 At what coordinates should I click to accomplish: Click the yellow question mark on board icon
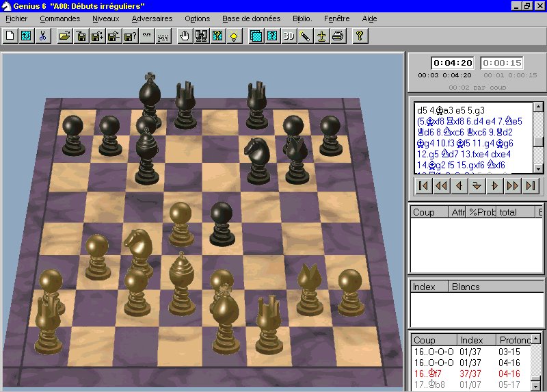[217, 36]
